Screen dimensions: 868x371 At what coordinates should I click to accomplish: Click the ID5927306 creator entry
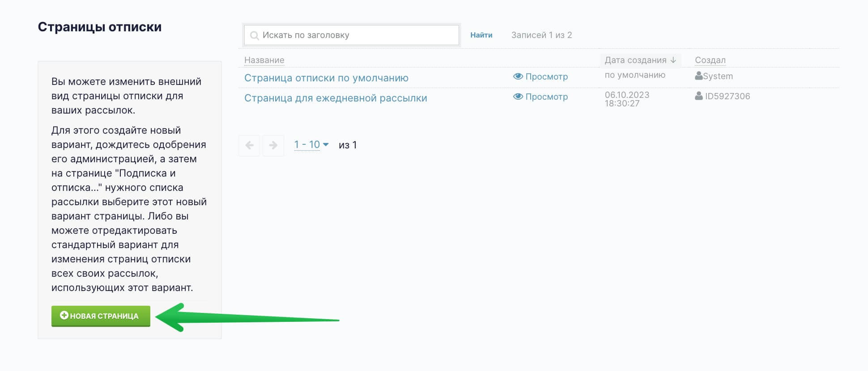point(723,96)
